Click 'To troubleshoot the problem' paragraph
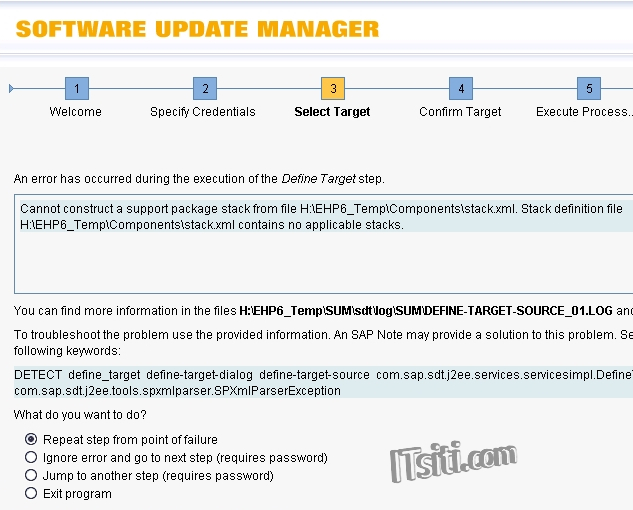Screen dimensions: 633x510 click(323, 342)
